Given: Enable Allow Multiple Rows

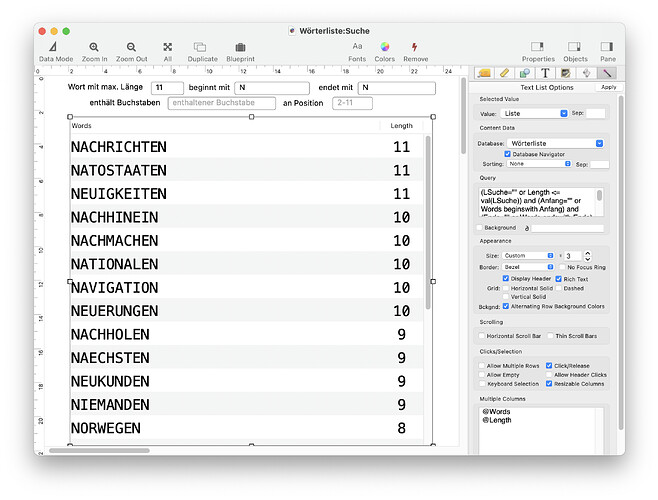Looking at the screenshot, I should (482, 366).
